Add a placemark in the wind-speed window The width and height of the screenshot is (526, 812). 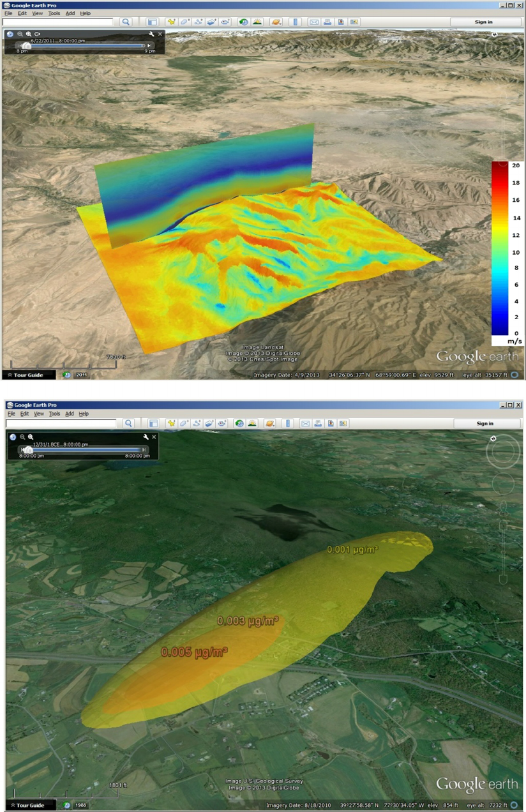(x=171, y=22)
